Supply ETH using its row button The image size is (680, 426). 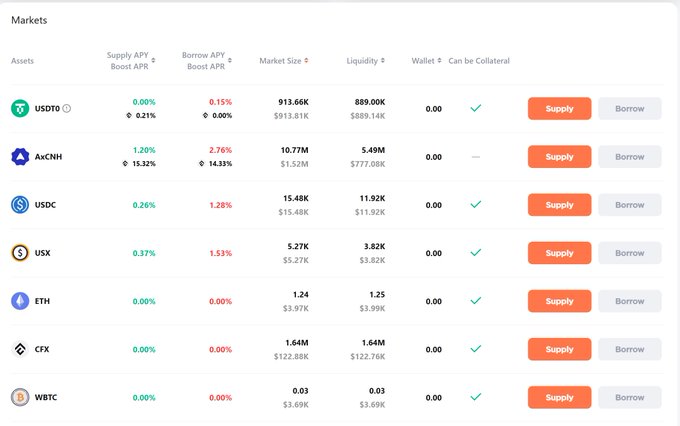(x=559, y=301)
